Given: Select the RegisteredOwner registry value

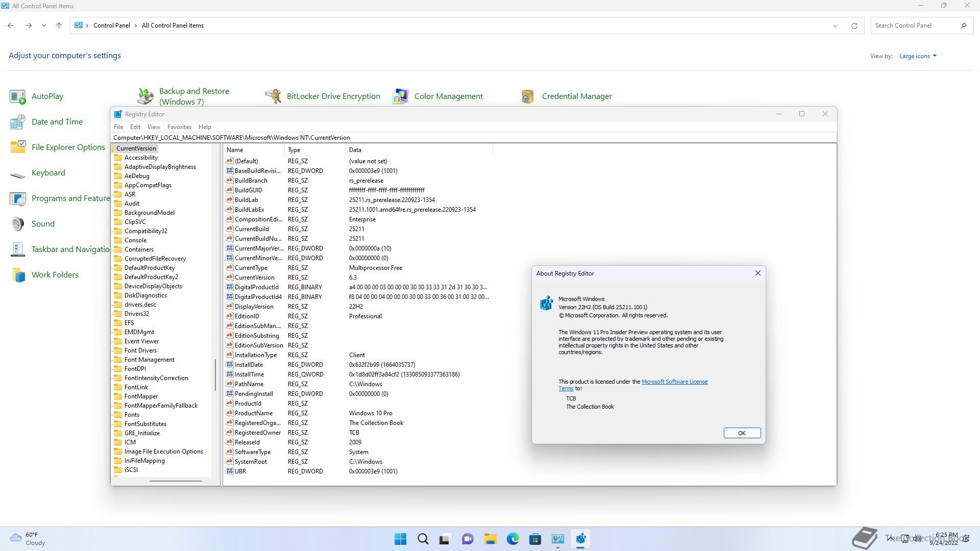Looking at the screenshot, I should 258,433.
